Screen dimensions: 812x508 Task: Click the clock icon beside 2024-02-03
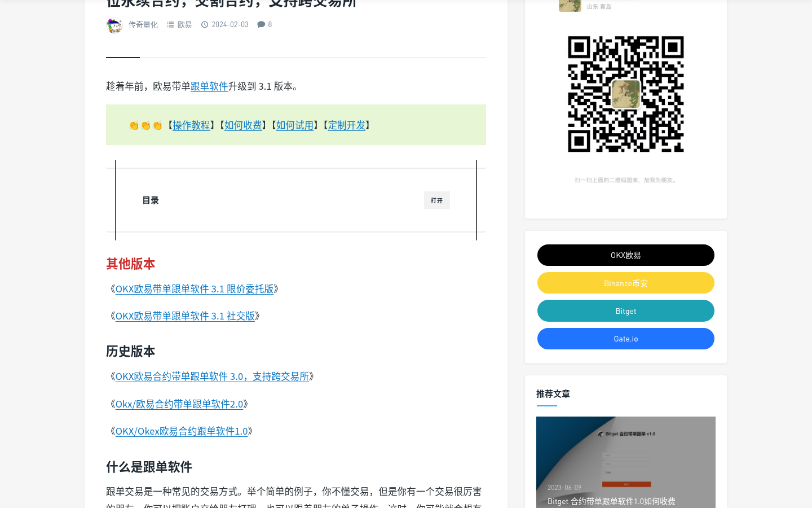[205, 25]
